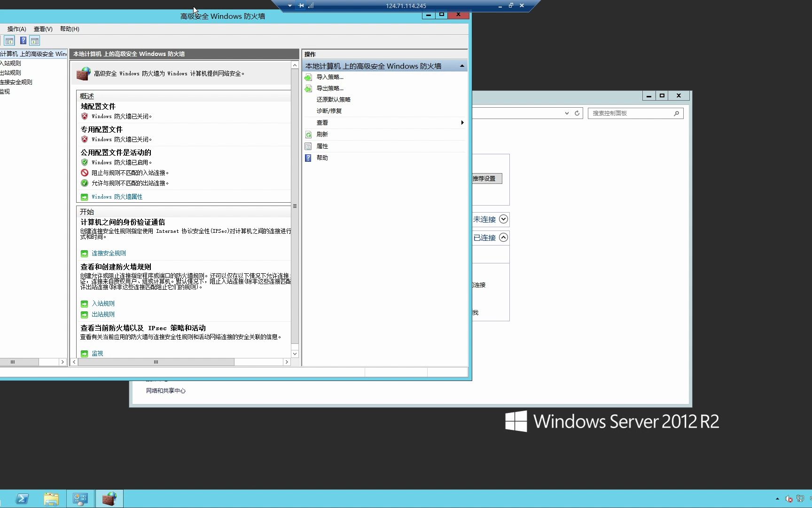Click the 计算机之间的身份验证通信 heading
Screen dimensions: 812x508
pos(123,222)
